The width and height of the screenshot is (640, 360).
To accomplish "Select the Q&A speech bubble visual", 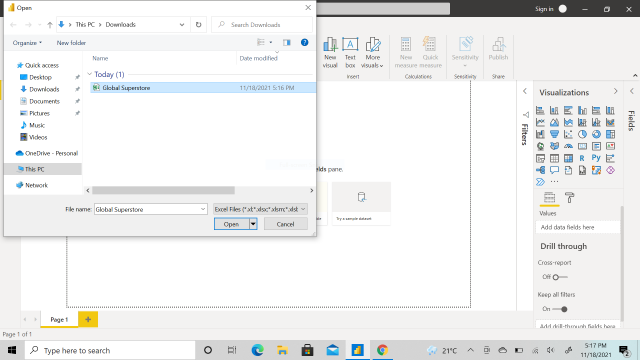I will (x=554, y=170).
